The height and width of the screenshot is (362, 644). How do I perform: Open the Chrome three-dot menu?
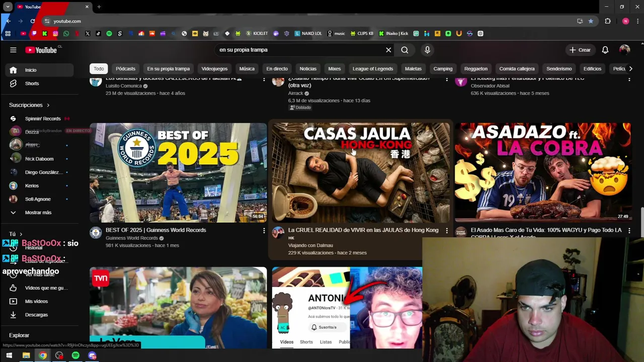pyautogui.click(x=638, y=21)
